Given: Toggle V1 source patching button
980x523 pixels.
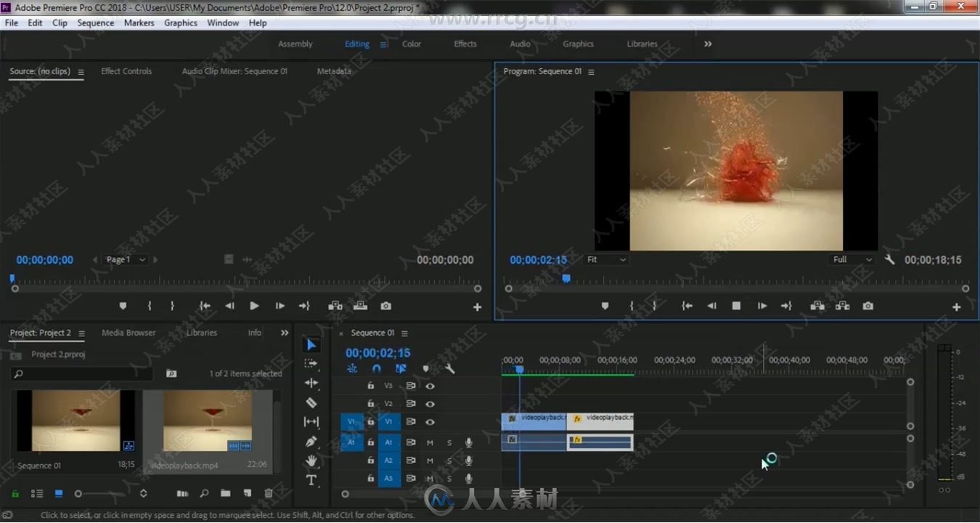Looking at the screenshot, I should (x=352, y=422).
